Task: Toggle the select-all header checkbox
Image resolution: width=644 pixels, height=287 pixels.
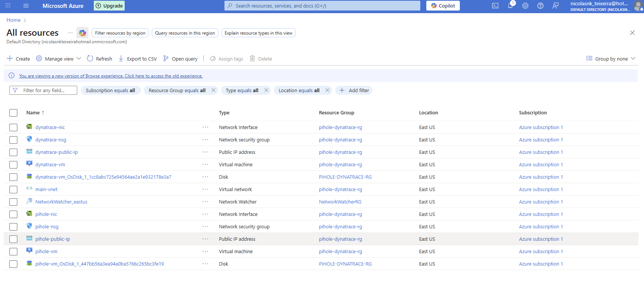Action: [x=14, y=113]
